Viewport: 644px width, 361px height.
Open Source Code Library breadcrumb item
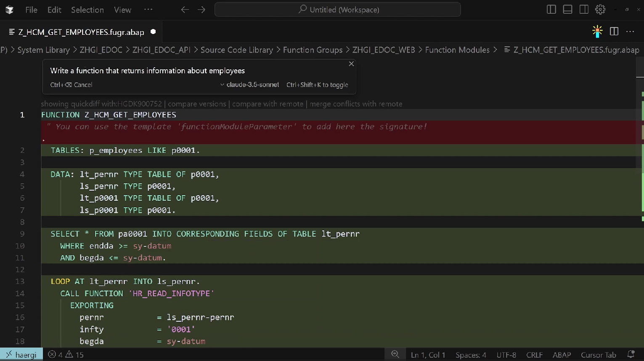pos(237,50)
